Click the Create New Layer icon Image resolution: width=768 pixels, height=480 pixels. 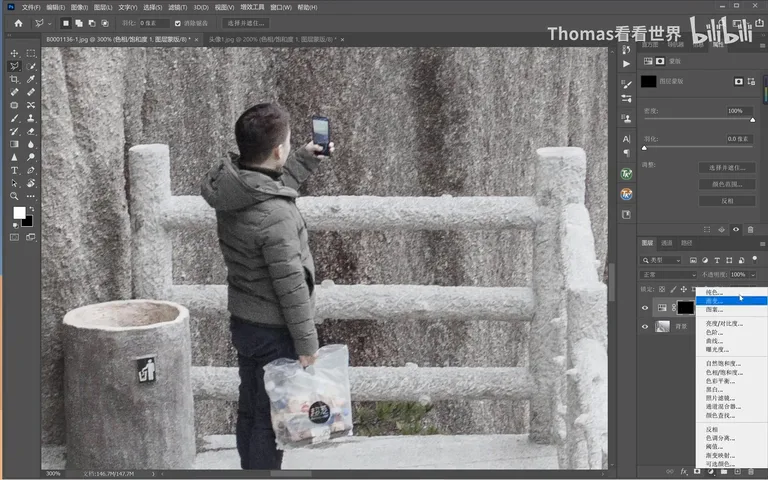pos(737,472)
